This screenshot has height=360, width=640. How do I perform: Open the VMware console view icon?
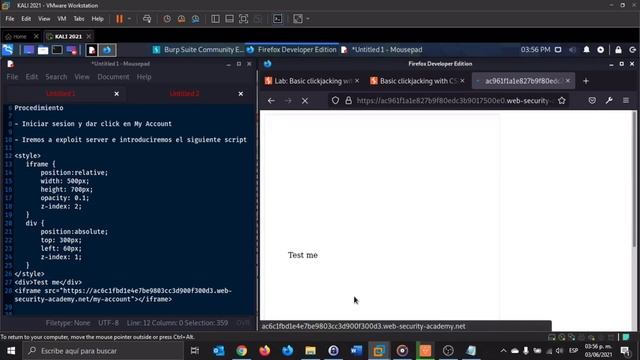click(x=278, y=19)
